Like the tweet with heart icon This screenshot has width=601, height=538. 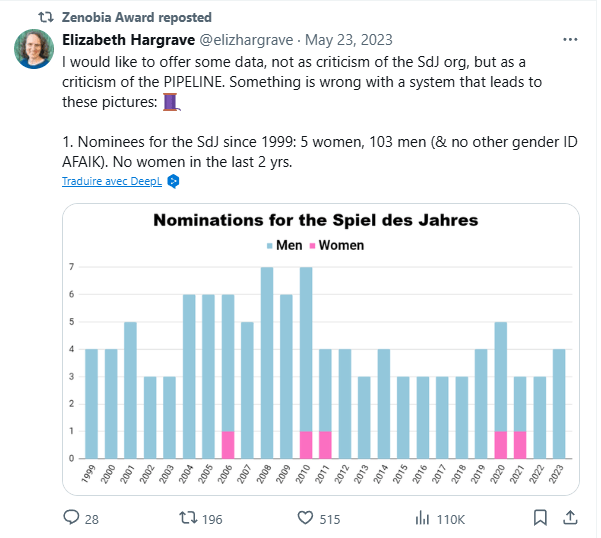click(306, 518)
